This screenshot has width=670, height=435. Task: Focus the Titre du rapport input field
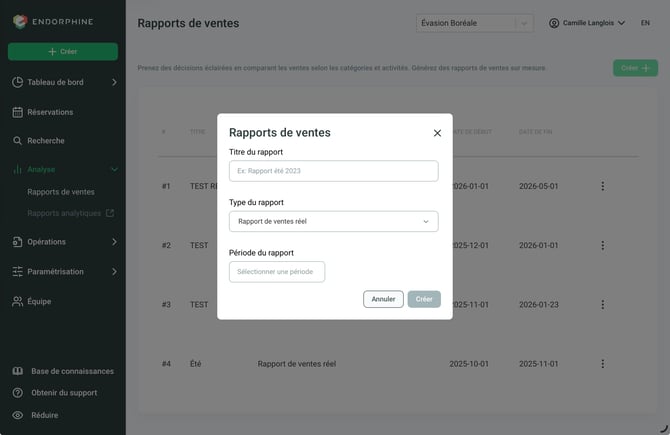pos(334,171)
